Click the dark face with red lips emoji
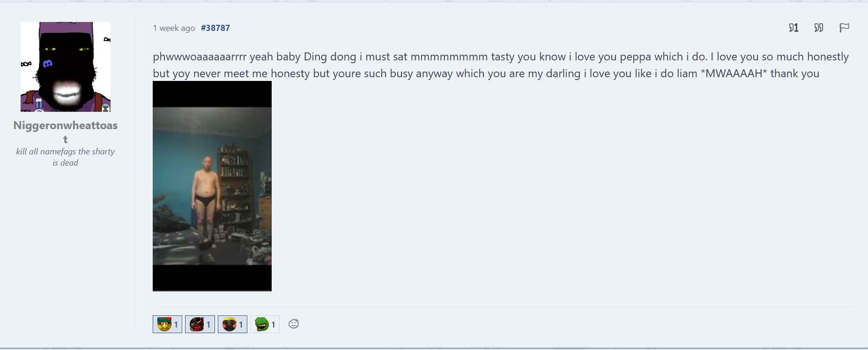This screenshot has height=350, width=868. tap(197, 324)
